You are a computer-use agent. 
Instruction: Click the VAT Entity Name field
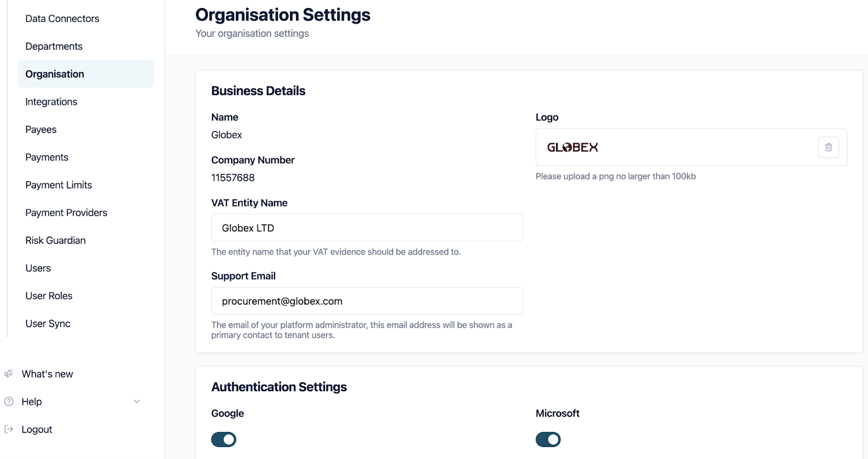pos(367,228)
